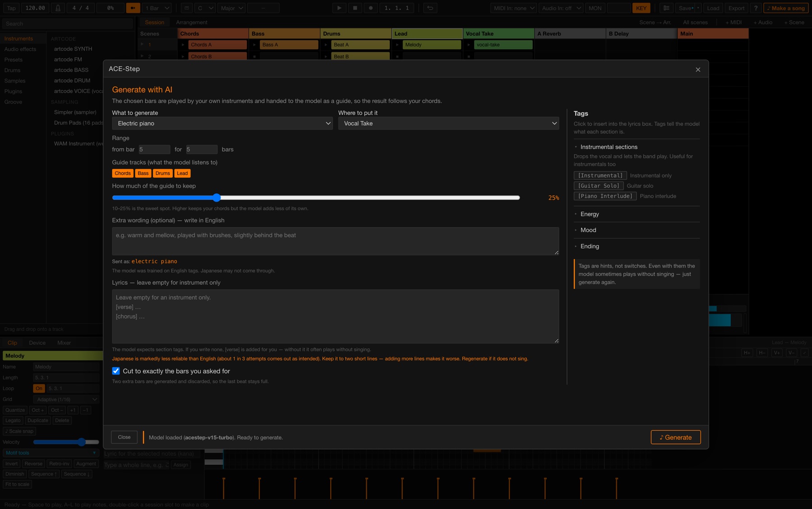Launch the Chords A clip with its triangle
This screenshot has width=812, height=509.
[x=183, y=45]
